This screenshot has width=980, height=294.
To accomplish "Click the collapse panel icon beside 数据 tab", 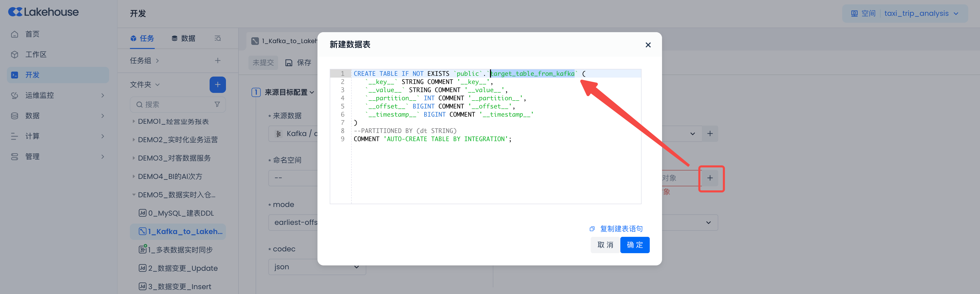I will pyautogui.click(x=218, y=38).
